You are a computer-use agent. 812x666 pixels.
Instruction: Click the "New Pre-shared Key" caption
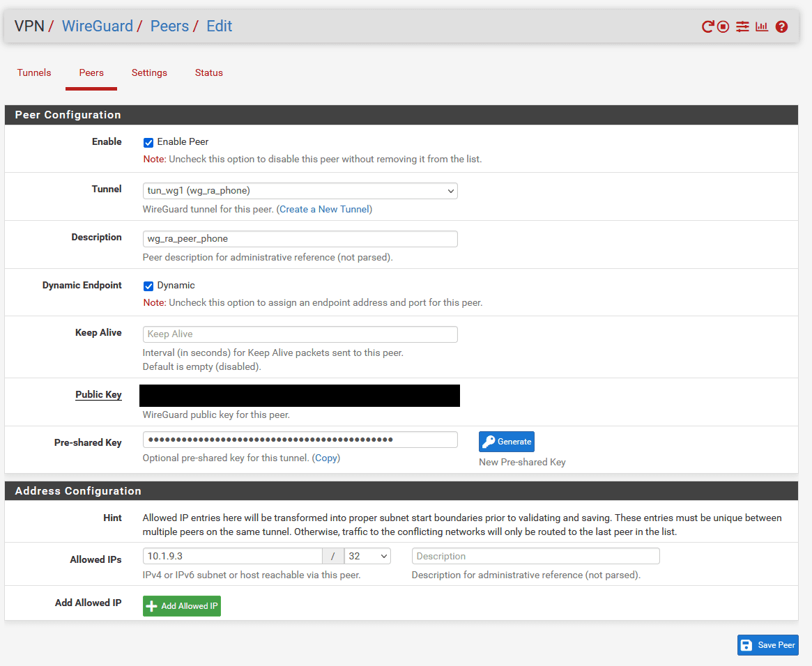pos(522,462)
